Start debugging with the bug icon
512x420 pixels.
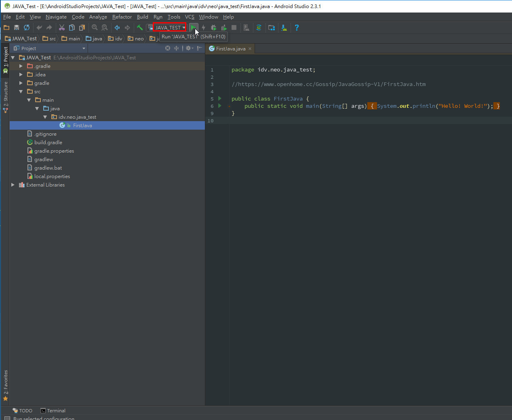click(214, 27)
